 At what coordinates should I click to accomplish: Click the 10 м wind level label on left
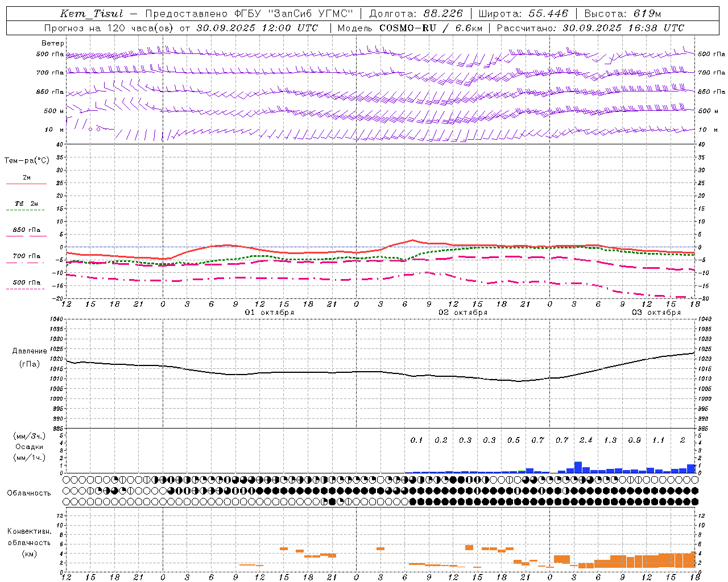54,130
